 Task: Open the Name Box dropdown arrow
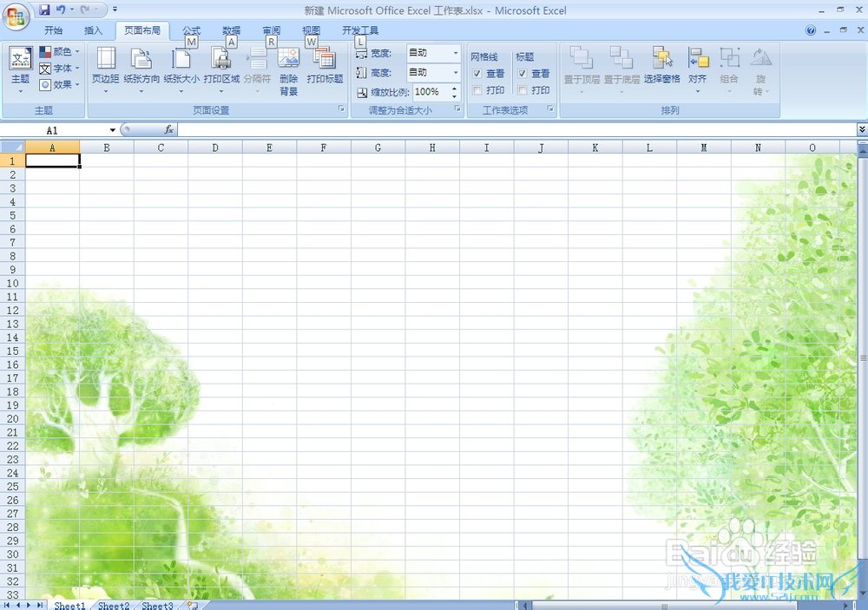pyautogui.click(x=112, y=130)
